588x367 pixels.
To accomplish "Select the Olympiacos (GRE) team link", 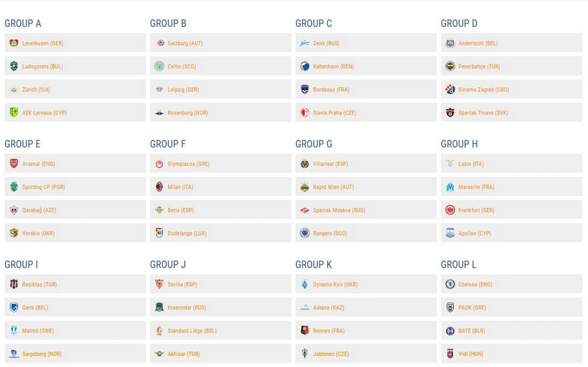I will (x=188, y=164).
